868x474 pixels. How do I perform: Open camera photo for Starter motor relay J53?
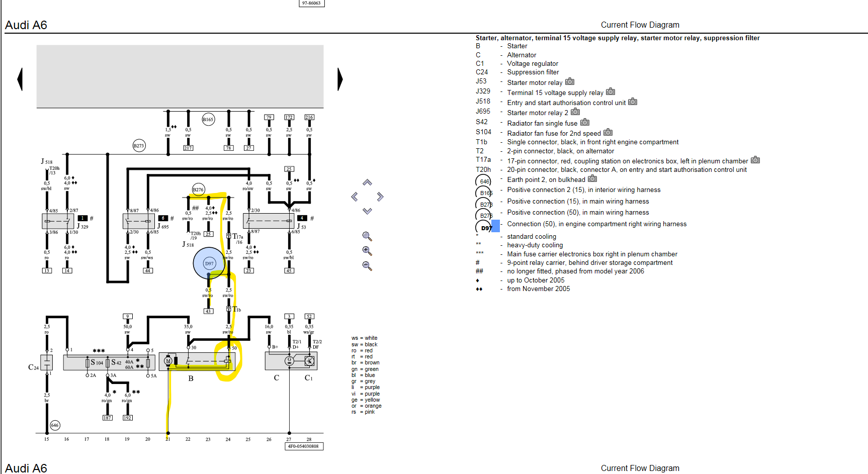570,82
